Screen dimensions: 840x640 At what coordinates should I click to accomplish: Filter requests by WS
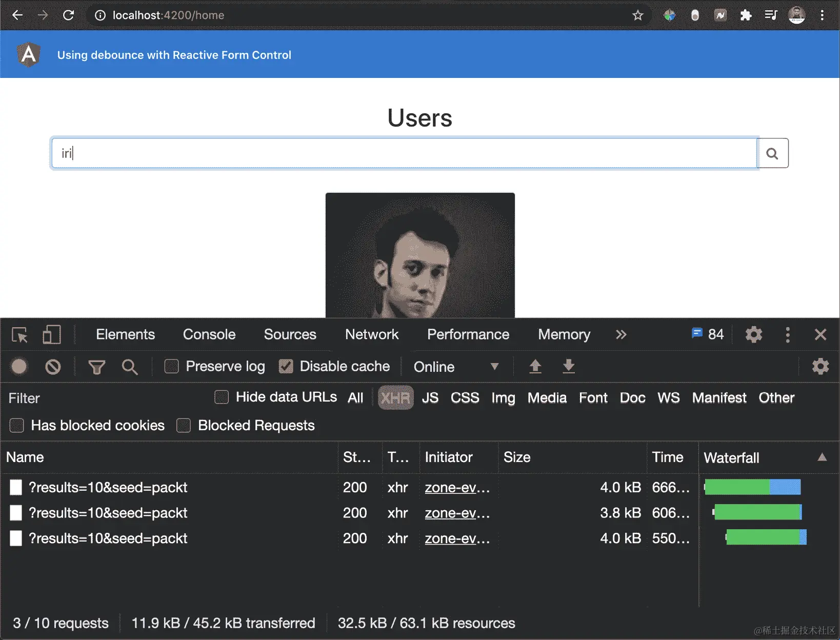coord(669,398)
